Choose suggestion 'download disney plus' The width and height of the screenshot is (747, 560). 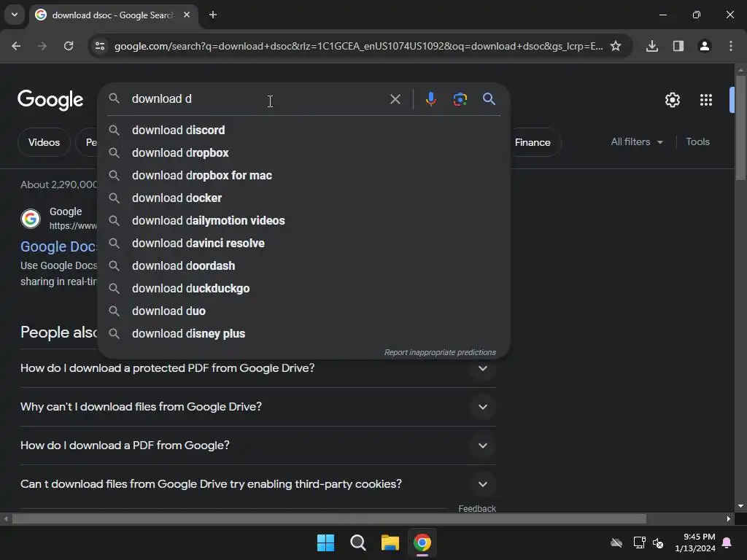(x=304, y=334)
